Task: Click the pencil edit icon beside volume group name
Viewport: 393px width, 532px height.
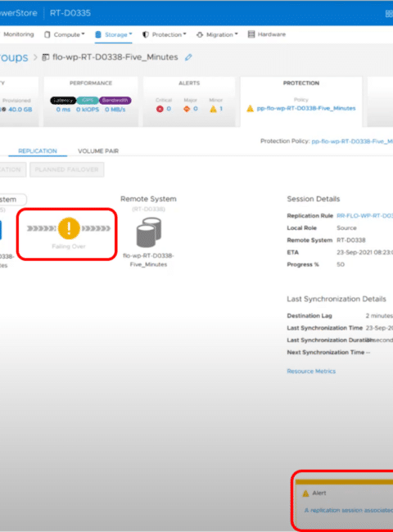Action: (x=188, y=57)
